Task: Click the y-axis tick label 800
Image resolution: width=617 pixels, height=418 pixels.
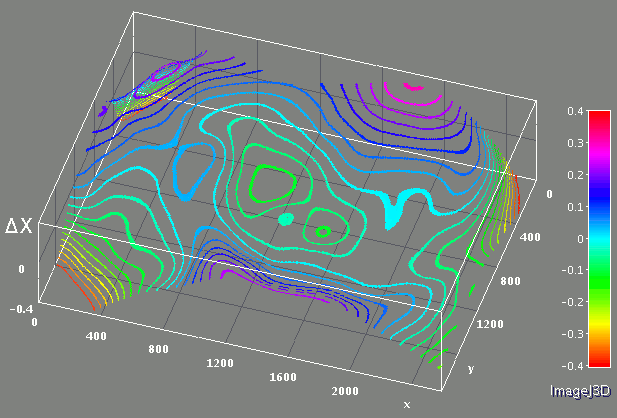Action: [510, 281]
